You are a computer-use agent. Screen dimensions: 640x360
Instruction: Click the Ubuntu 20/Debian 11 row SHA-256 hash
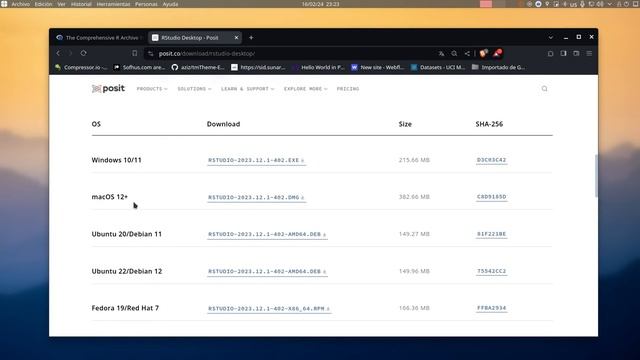pyautogui.click(x=491, y=234)
